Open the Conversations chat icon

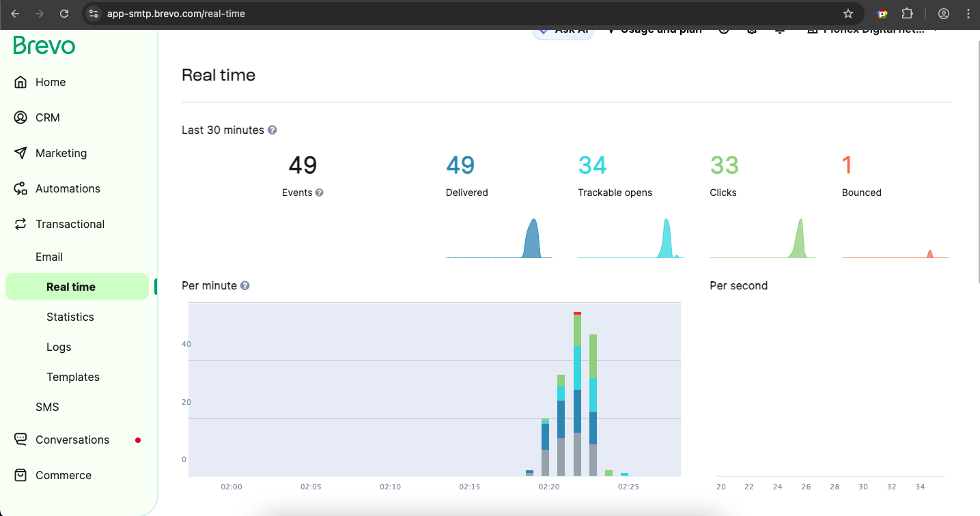[20, 439]
